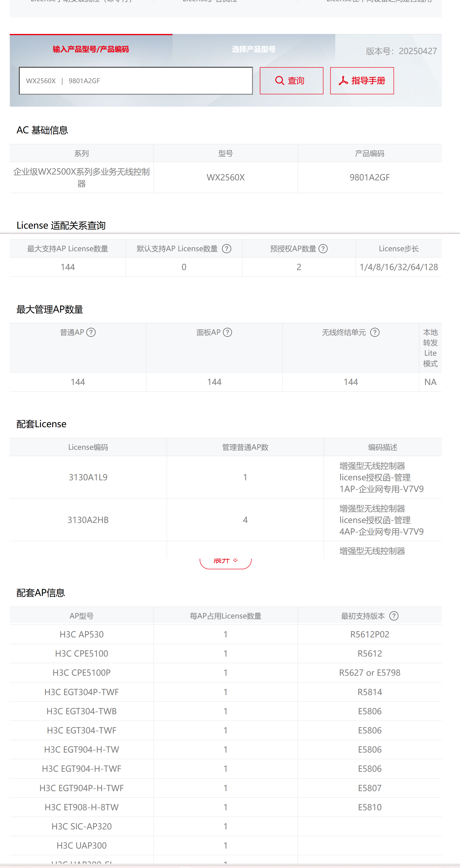This screenshot has height=868, width=460.
Task: Select initial version R5612 for CPE5100
Action: [370, 654]
